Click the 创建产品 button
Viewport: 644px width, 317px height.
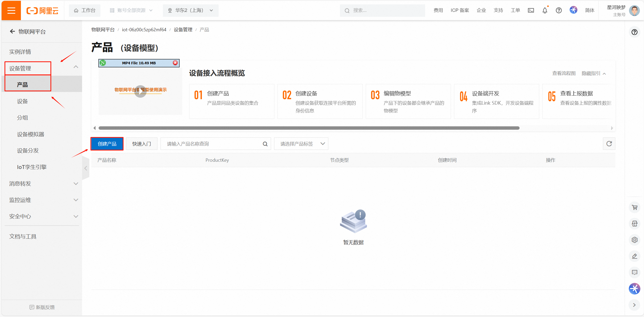(x=107, y=144)
